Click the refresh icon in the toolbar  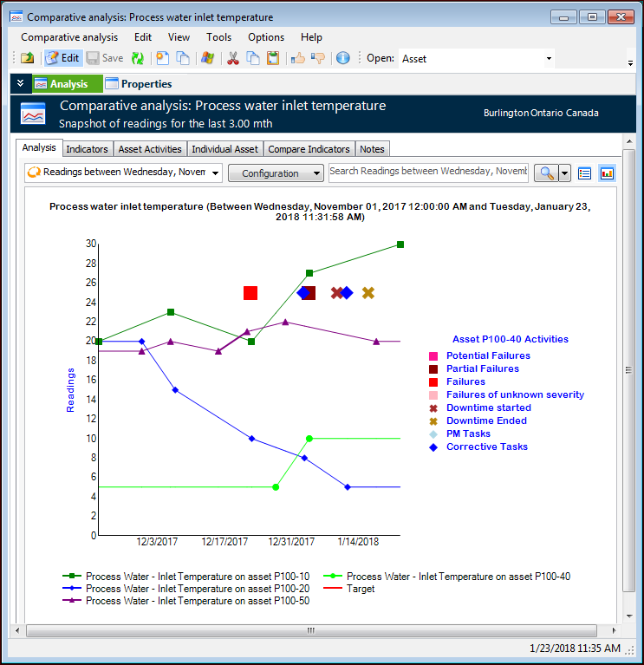pyautogui.click(x=138, y=58)
